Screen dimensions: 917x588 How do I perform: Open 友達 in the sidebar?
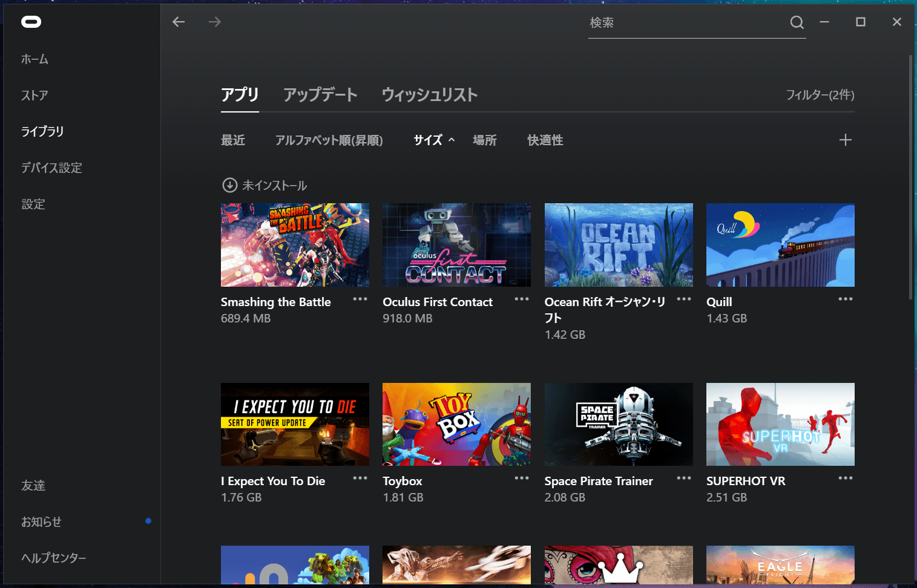[x=33, y=486]
